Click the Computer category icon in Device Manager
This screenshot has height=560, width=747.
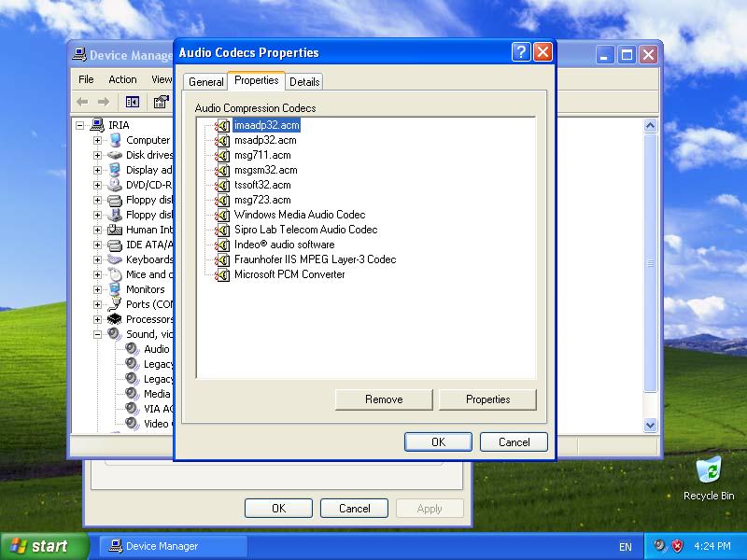pos(115,140)
